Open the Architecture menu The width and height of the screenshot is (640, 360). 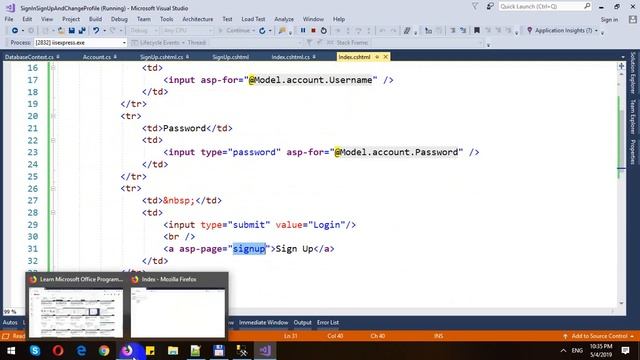click(198, 19)
